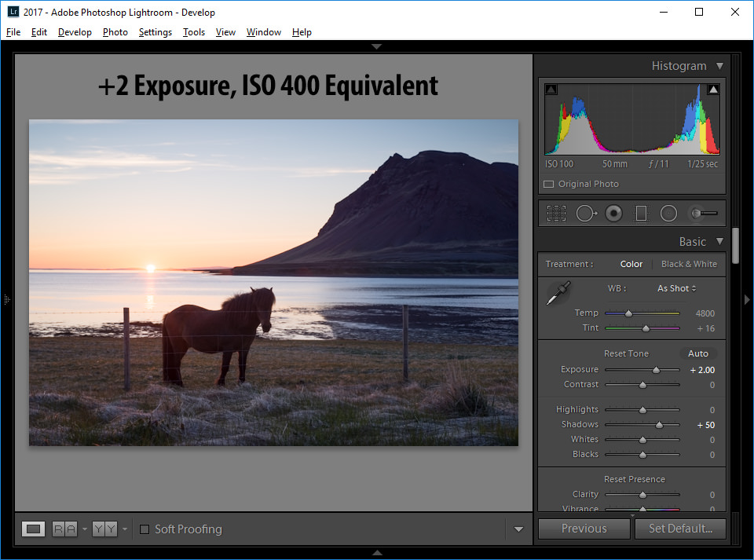This screenshot has height=560, width=754.
Task: Click the ISO 100 metadata text
Action: click(558, 164)
